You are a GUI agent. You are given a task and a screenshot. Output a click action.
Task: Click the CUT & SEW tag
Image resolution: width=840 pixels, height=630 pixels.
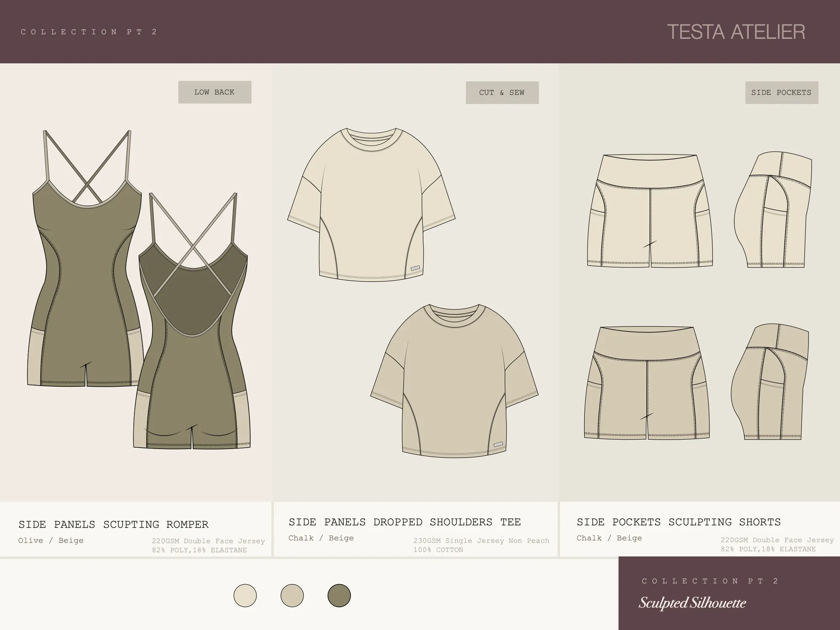coord(502,92)
